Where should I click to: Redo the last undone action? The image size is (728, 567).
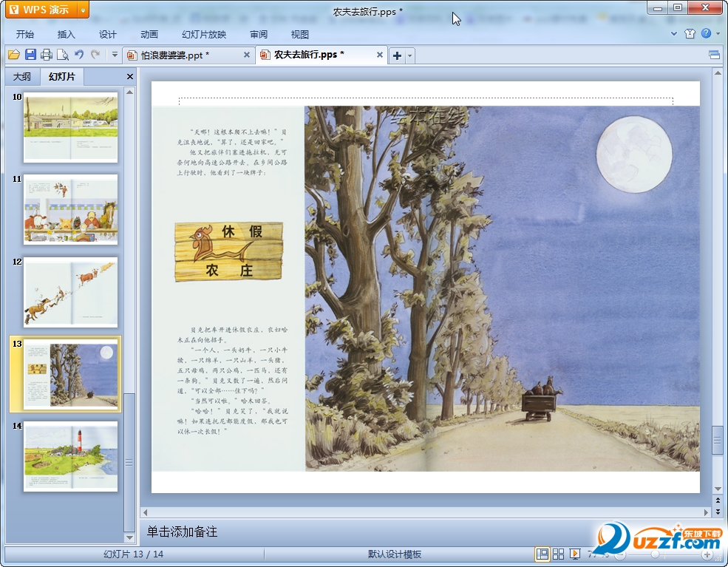point(95,55)
